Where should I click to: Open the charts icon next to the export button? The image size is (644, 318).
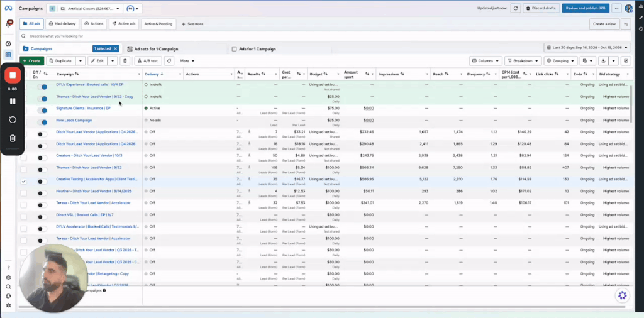pos(626,61)
